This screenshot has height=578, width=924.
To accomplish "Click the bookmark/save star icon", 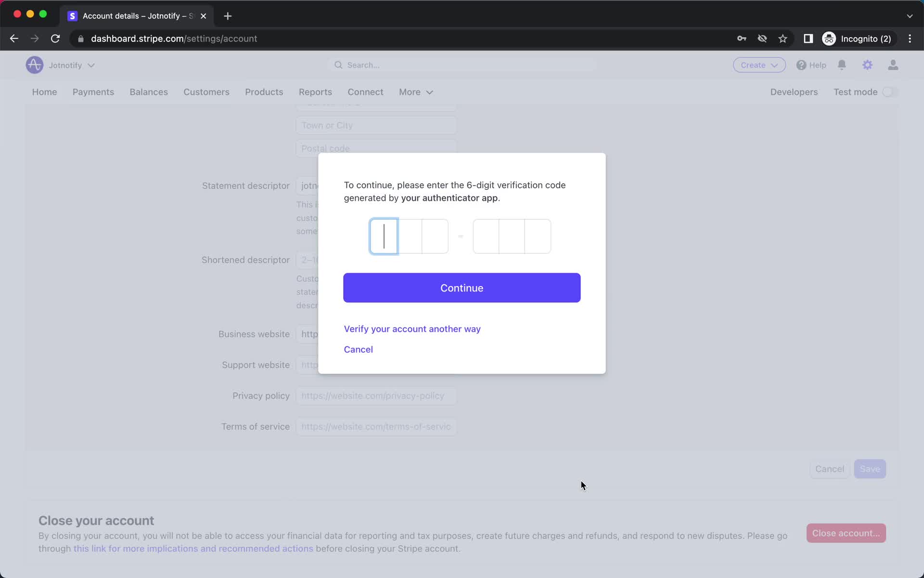I will coord(783,39).
